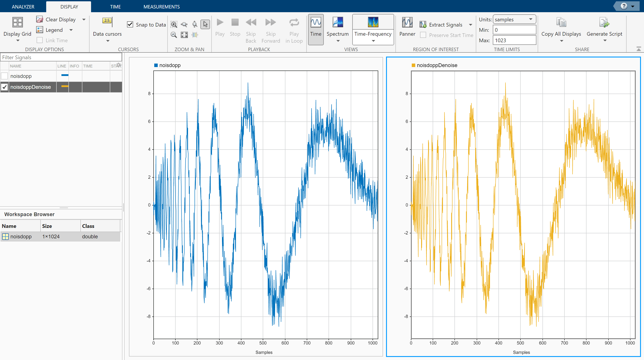Screen dimensions: 644x360
Task: Click the noisdoppDenoise yellow line color swatch
Action: 65,86
